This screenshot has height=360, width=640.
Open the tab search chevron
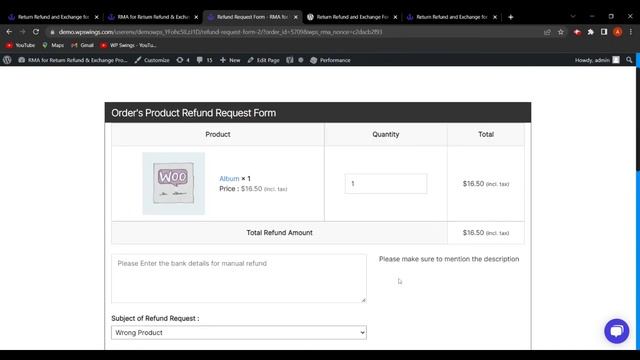[573, 16]
